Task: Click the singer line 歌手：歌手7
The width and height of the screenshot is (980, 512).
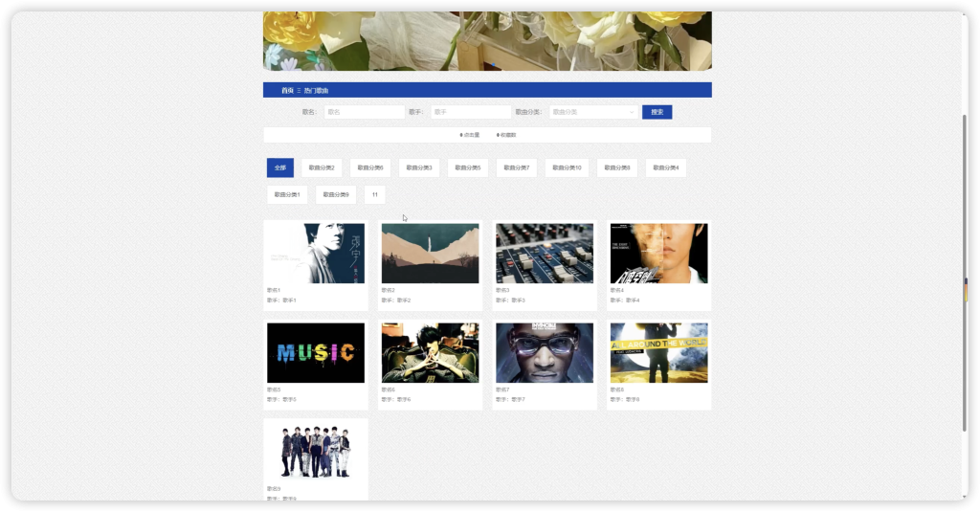Action: click(511, 399)
